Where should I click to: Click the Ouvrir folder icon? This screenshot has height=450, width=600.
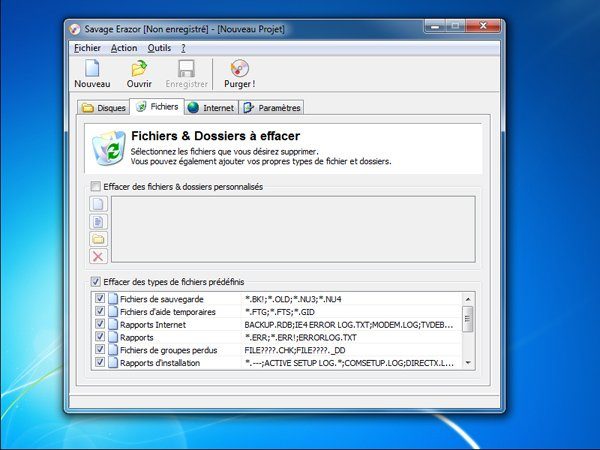[x=139, y=68]
